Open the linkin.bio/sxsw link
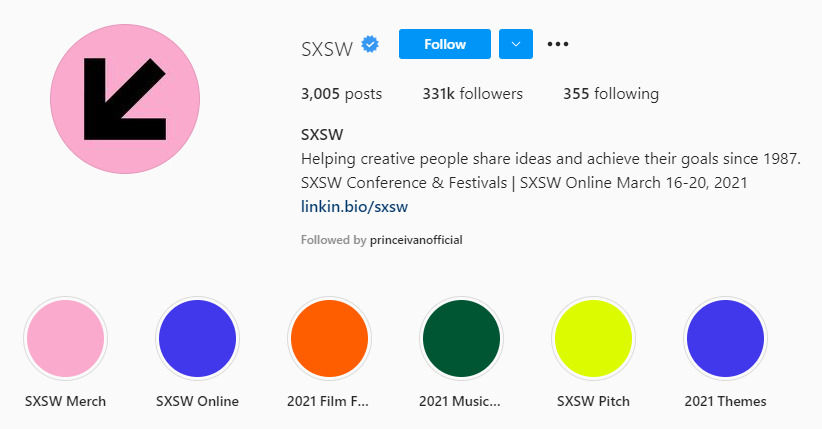The height and width of the screenshot is (429, 822). pyautogui.click(x=354, y=207)
